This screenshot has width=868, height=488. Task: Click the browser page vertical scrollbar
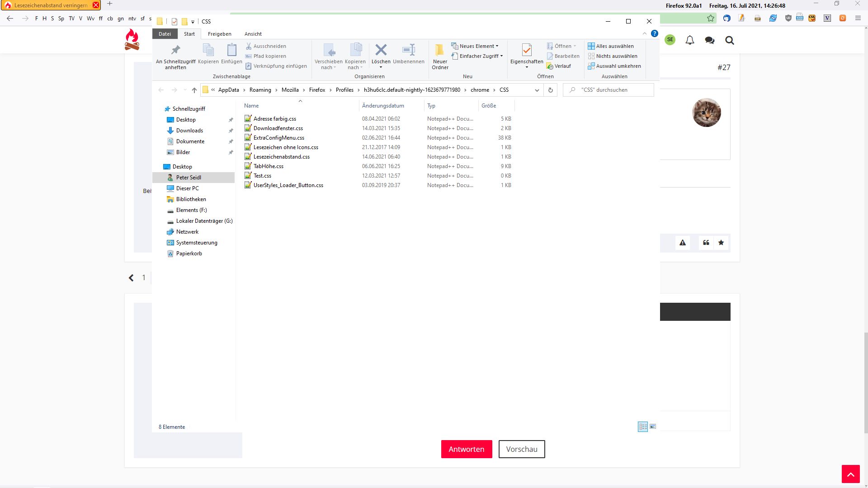click(x=865, y=382)
